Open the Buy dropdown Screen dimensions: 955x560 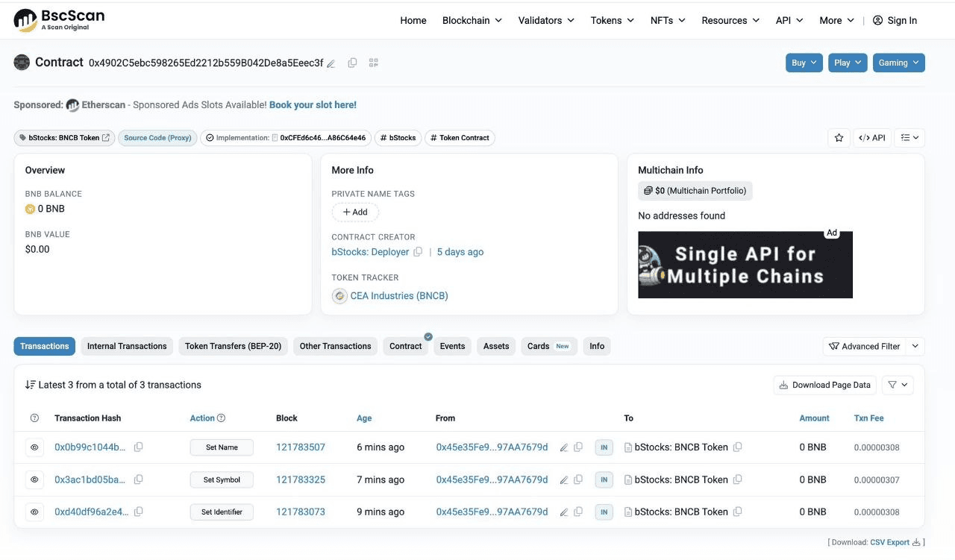click(804, 63)
